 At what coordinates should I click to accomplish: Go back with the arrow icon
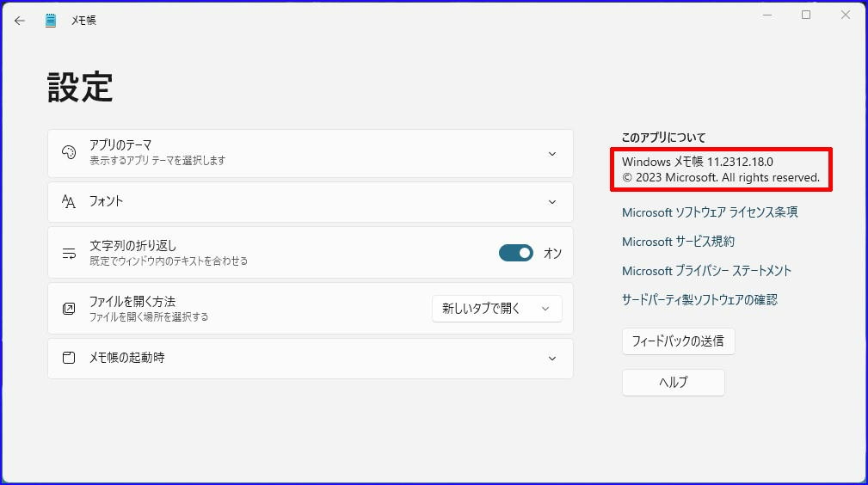pyautogui.click(x=20, y=21)
